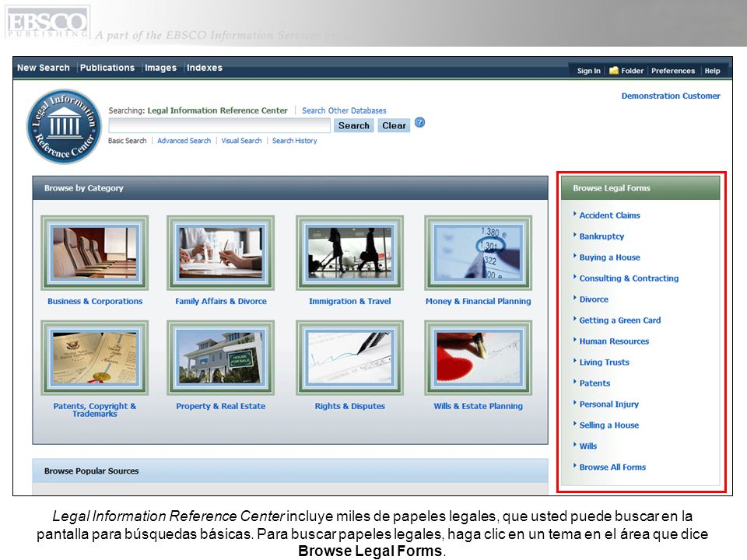
Task: Browse Getting a Green Card forms
Action: tap(620, 320)
